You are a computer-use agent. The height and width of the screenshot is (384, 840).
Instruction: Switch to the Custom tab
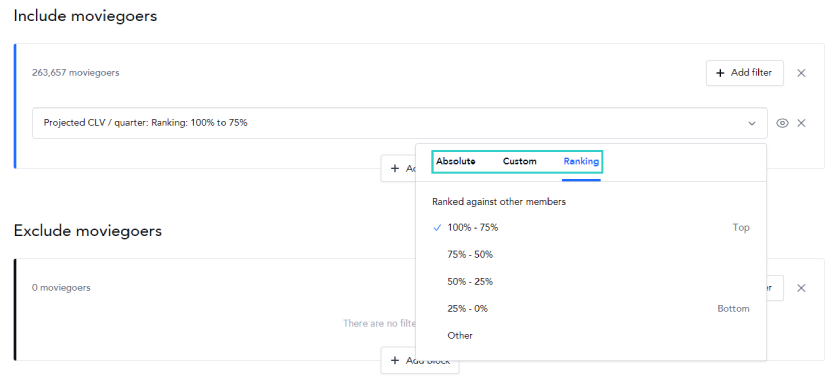[x=520, y=161]
